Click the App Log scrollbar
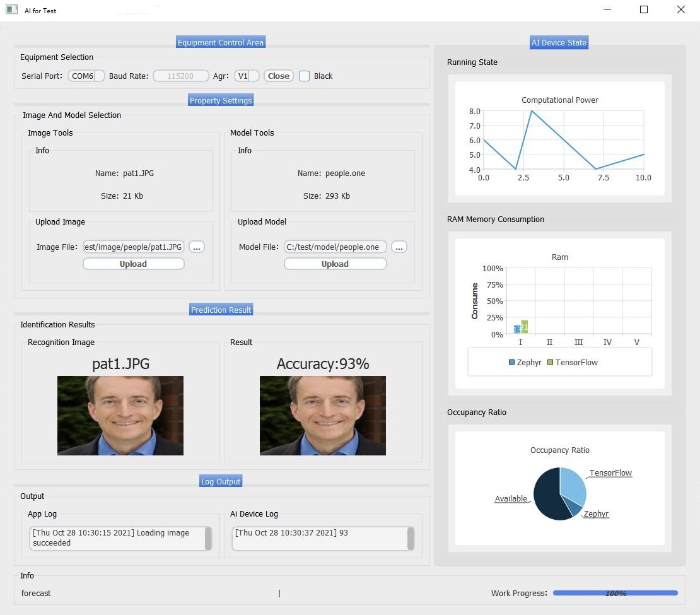700x615 pixels. [x=208, y=538]
